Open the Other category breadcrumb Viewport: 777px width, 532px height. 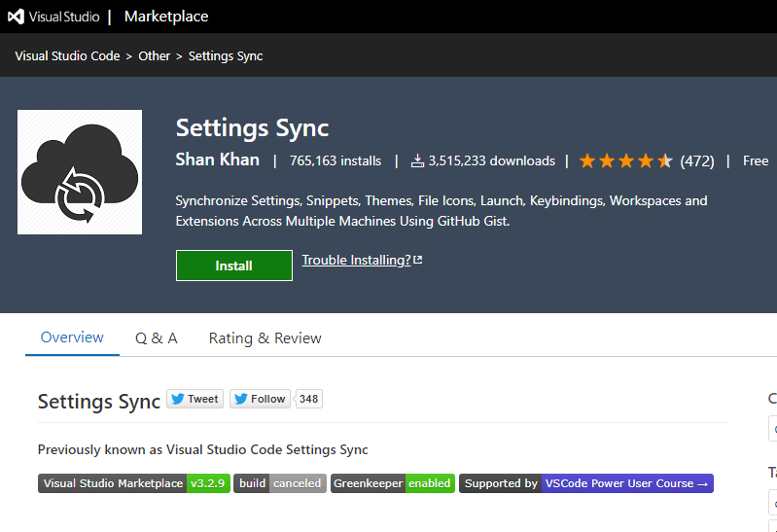pos(154,56)
